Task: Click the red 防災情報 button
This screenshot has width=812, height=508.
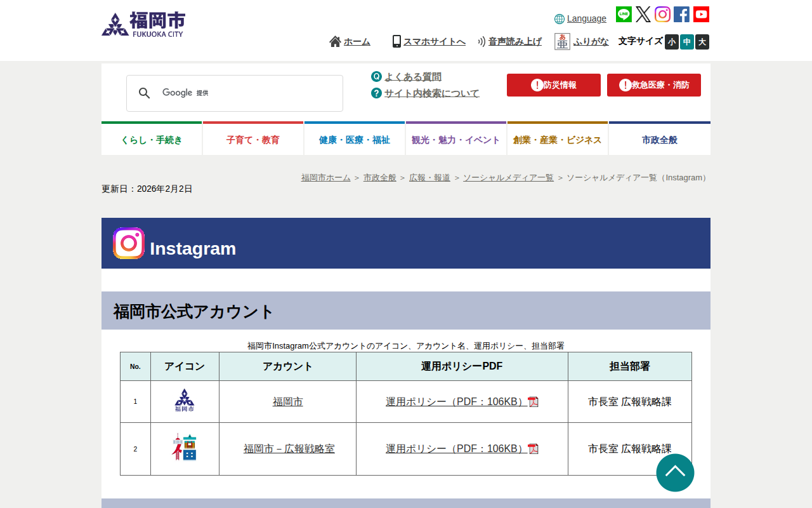Action: 553,85
